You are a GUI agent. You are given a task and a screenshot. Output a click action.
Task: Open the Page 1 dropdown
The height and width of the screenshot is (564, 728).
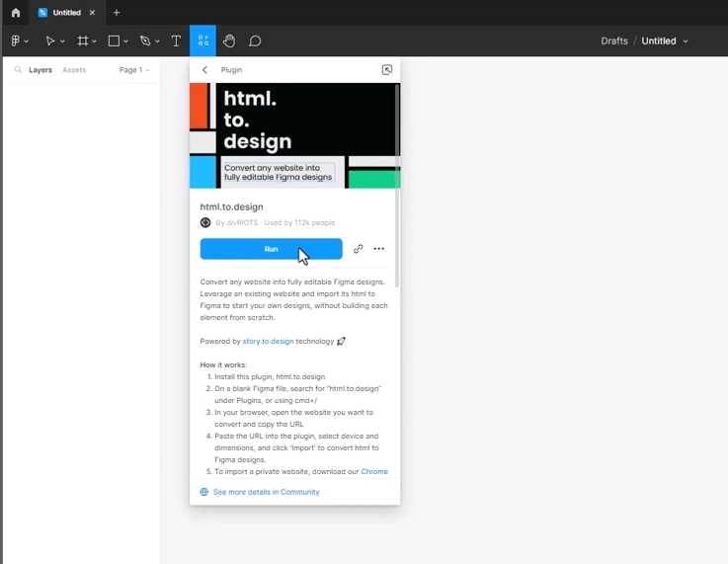point(134,69)
